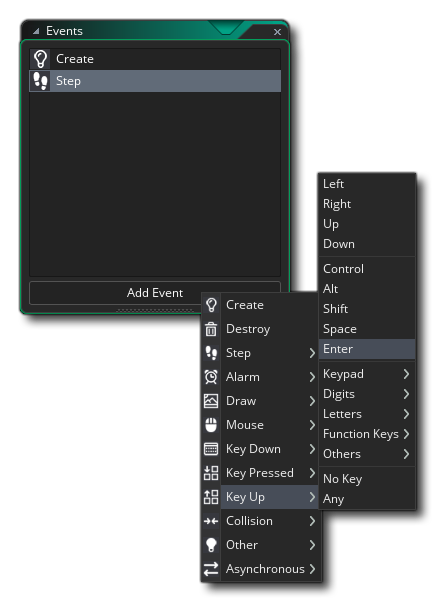
Task: Click the Asynchronous swap-arrows icon
Action: click(211, 569)
